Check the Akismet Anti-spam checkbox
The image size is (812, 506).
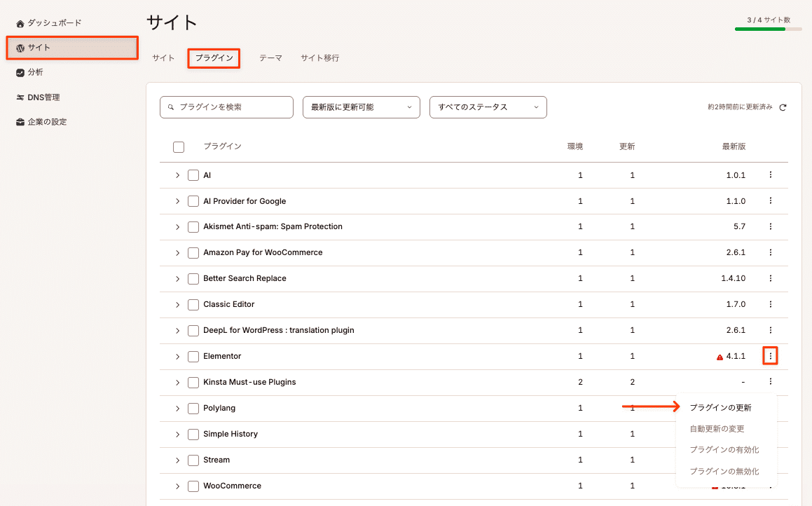(x=193, y=227)
